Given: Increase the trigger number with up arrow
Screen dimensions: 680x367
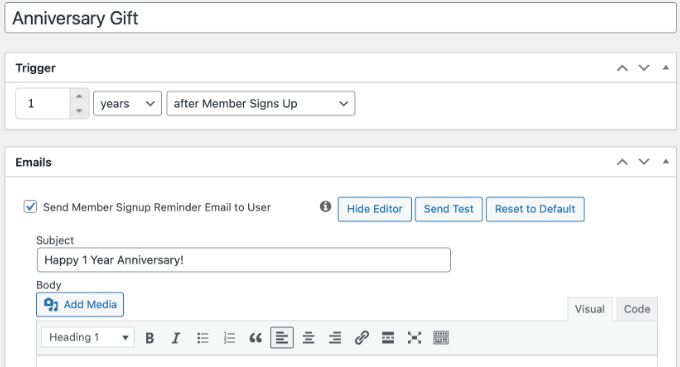Looking at the screenshot, I should [79, 96].
